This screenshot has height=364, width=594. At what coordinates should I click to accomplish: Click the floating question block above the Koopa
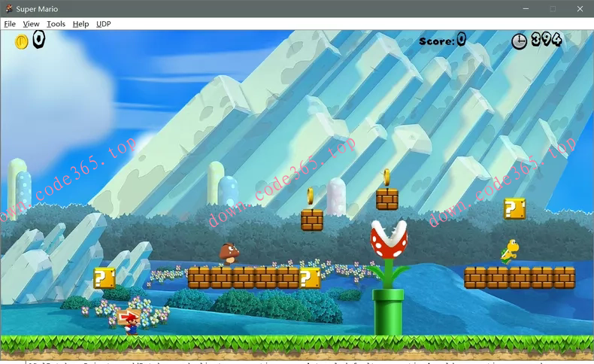coord(514,208)
